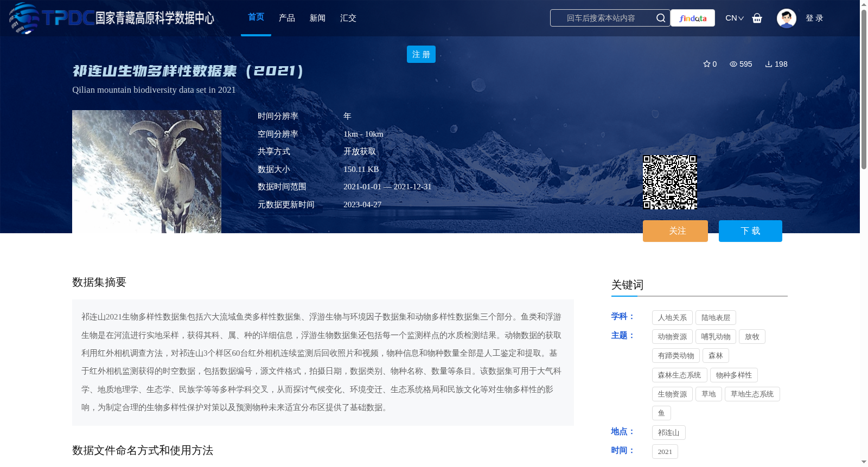Click the 开放获取 sharing method value

pos(360,152)
